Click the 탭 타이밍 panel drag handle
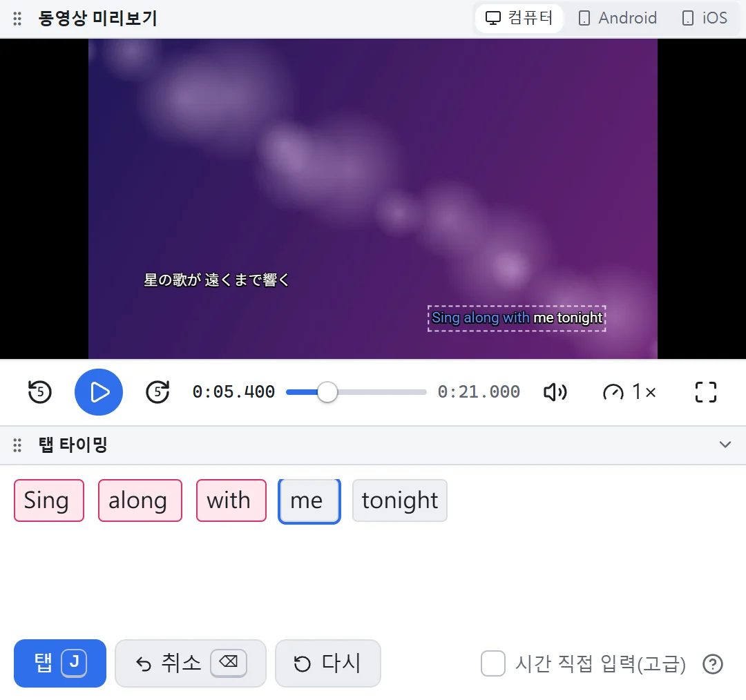 click(17, 445)
